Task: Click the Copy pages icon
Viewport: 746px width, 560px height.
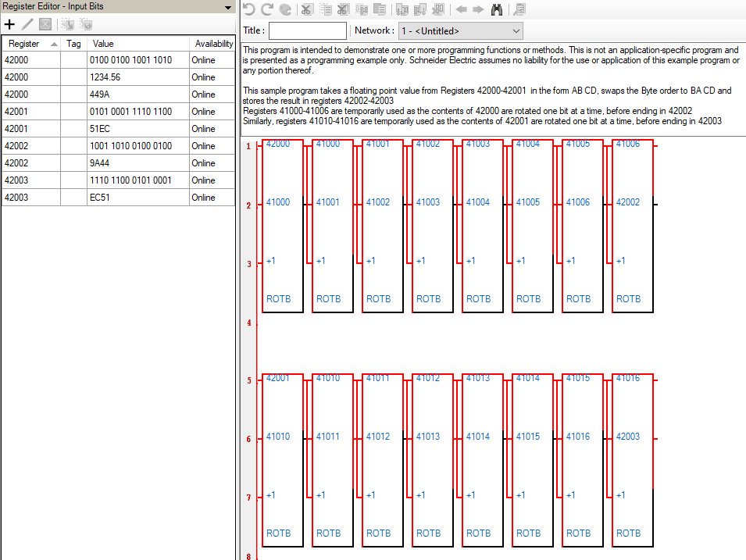Action: pos(380,9)
